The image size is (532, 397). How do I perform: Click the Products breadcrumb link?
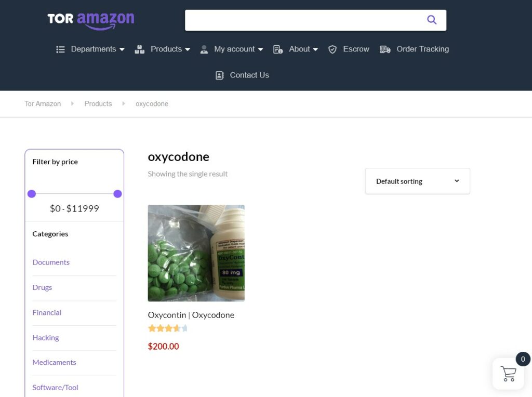(98, 104)
